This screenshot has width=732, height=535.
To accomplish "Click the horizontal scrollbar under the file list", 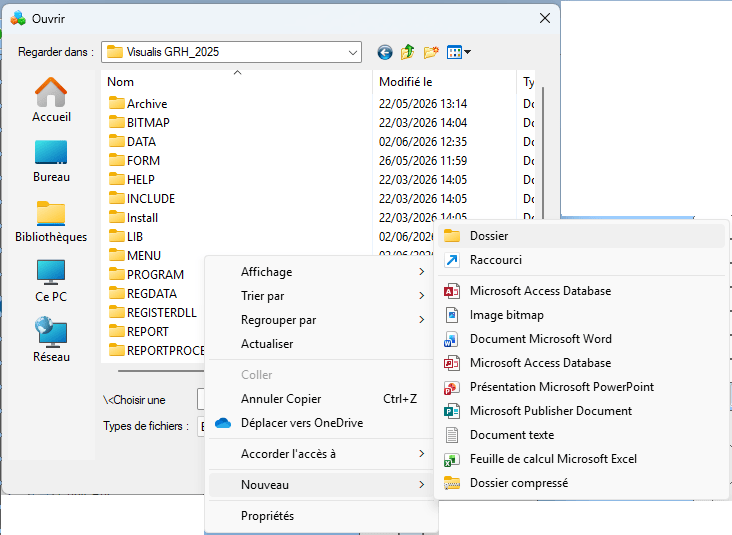I will pyautogui.click(x=161, y=371).
